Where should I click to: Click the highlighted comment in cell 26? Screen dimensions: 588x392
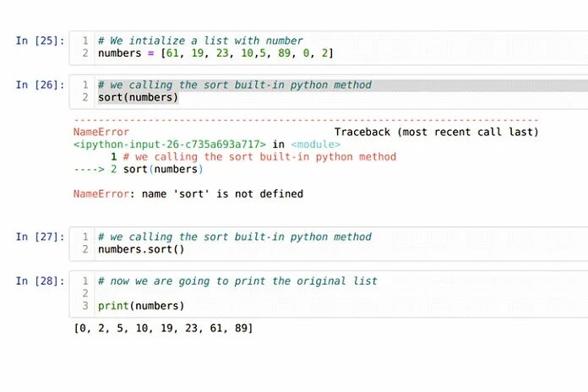pyautogui.click(x=235, y=84)
